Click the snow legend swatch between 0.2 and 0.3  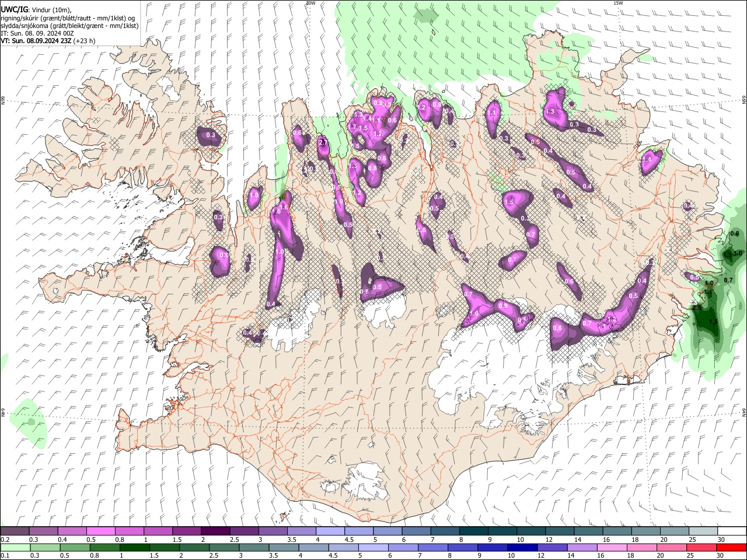coord(15,531)
